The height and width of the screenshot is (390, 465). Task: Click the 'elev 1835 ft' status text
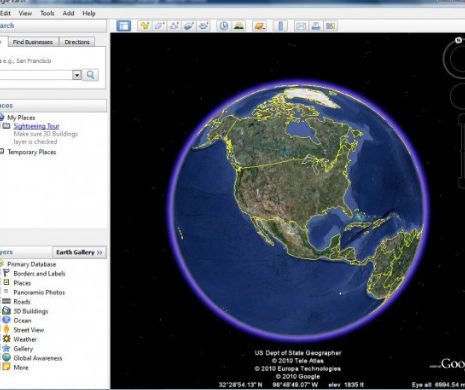[x=346, y=385]
